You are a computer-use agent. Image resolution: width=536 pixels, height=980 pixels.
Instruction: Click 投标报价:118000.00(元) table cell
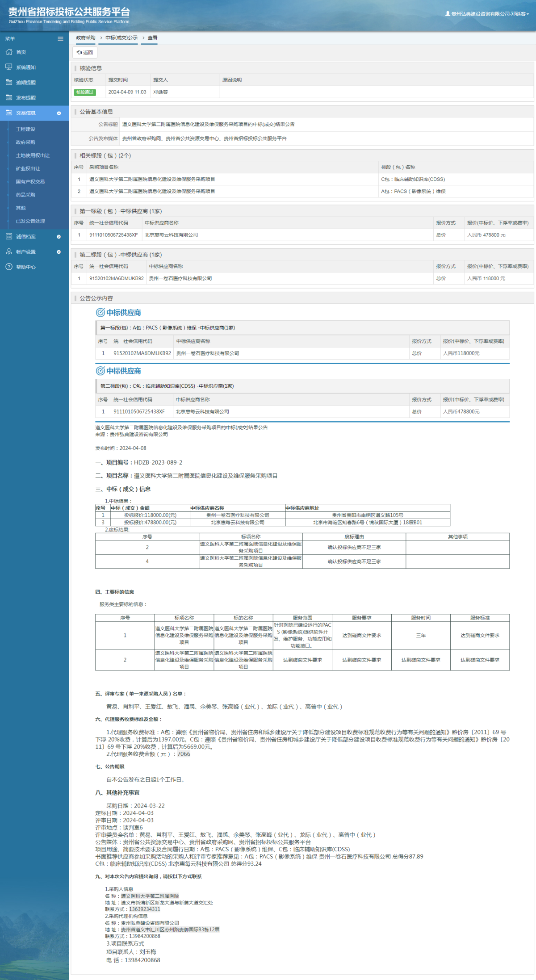coord(150,515)
